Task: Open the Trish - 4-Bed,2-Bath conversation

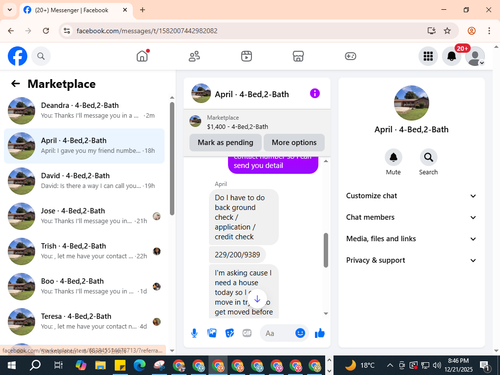Action: pos(84,251)
